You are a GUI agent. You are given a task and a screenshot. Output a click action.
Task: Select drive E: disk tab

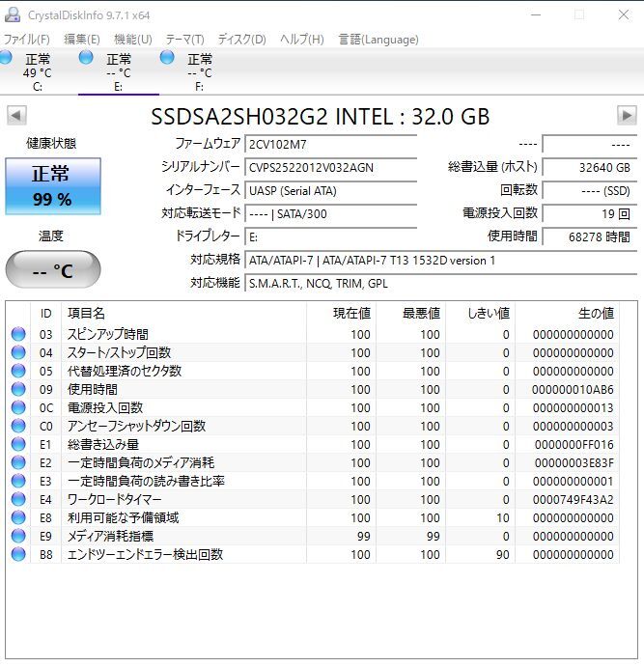(118, 71)
